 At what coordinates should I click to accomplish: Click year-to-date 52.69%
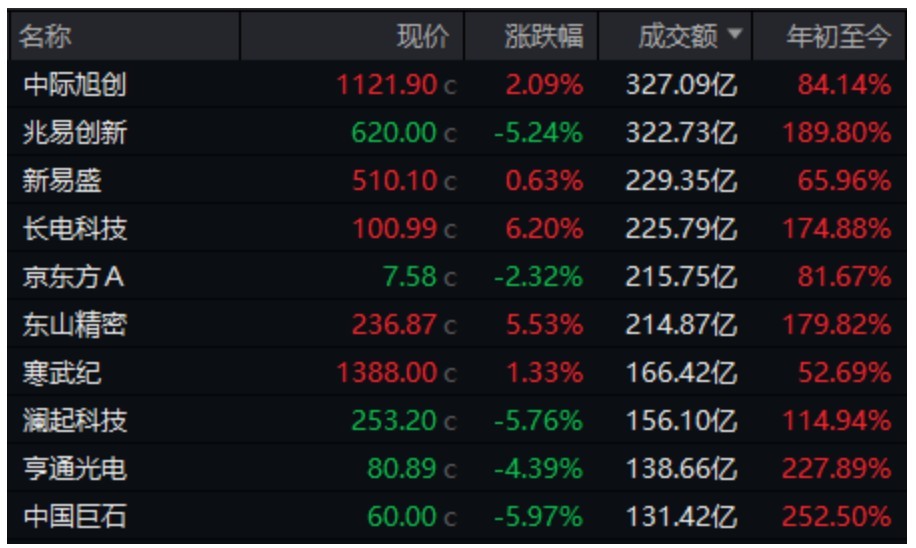point(845,373)
